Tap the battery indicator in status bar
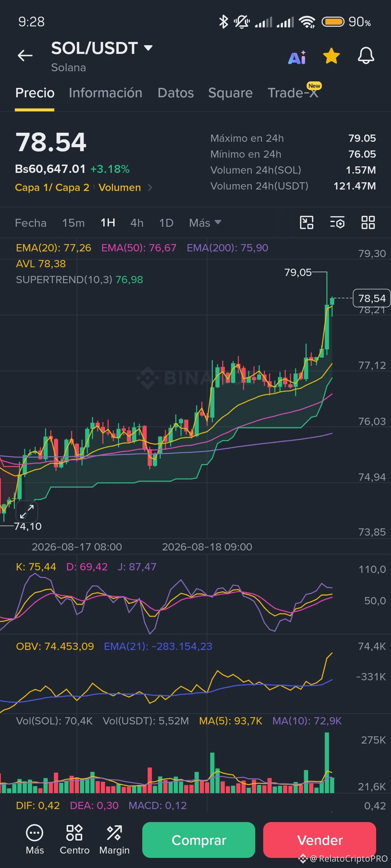391x868 pixels. coord(333,22)
